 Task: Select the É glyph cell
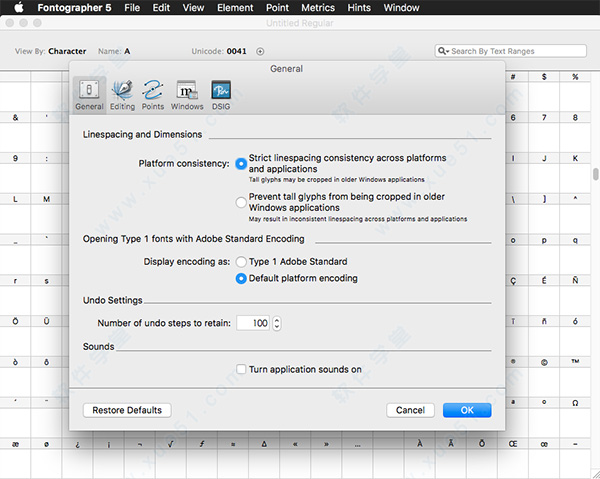[x=544, y=296]
